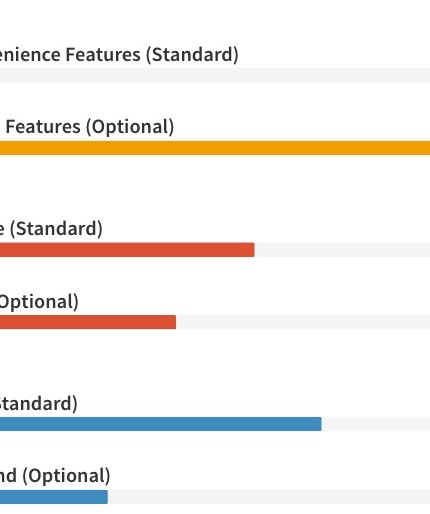This screenshot has height=514, width=430.
Task: Select the shorter red bar
Action: click(x=88, y=322)
